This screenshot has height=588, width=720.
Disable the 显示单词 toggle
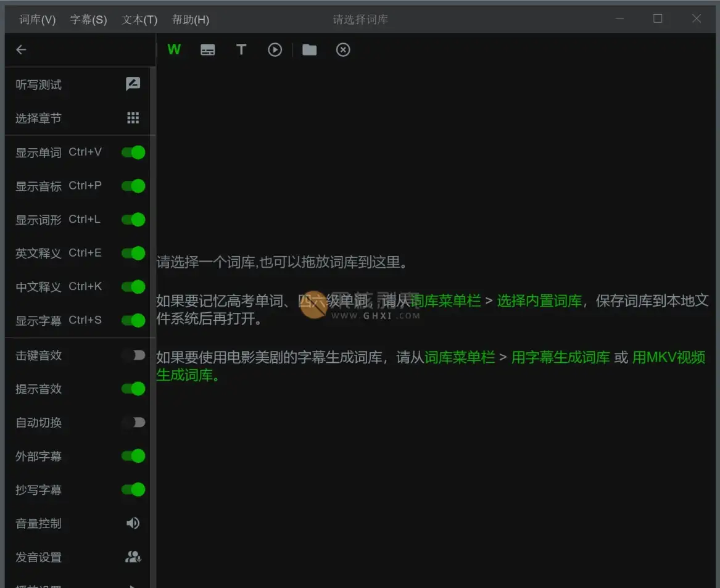tap(133, 152)
